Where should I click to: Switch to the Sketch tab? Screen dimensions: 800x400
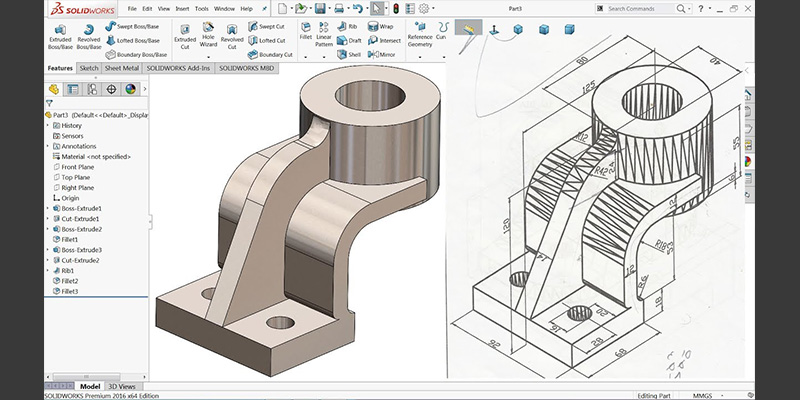(x=89, y=68)
